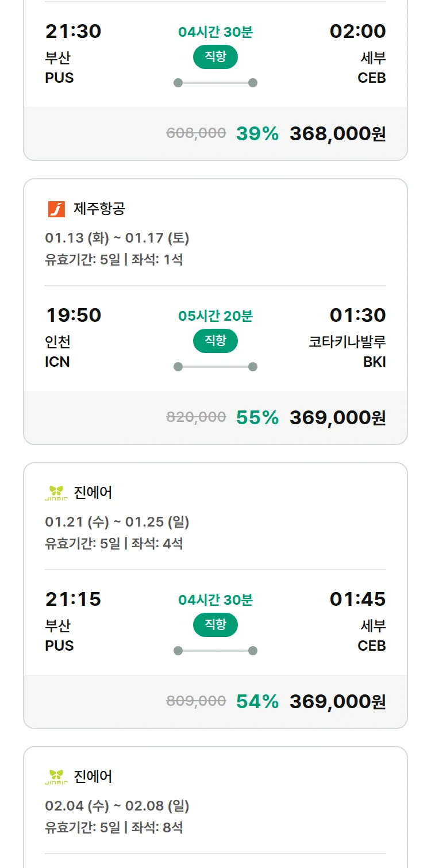Click the Jin Air logo on 01.21 flight card
This screenshot has width=431, height=868.
[56, 493]
